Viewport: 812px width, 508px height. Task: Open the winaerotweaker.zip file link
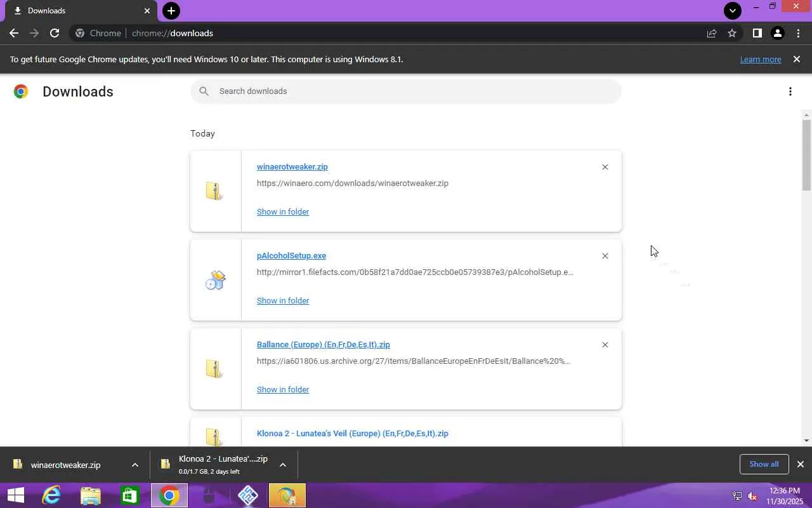click(292, 167)
